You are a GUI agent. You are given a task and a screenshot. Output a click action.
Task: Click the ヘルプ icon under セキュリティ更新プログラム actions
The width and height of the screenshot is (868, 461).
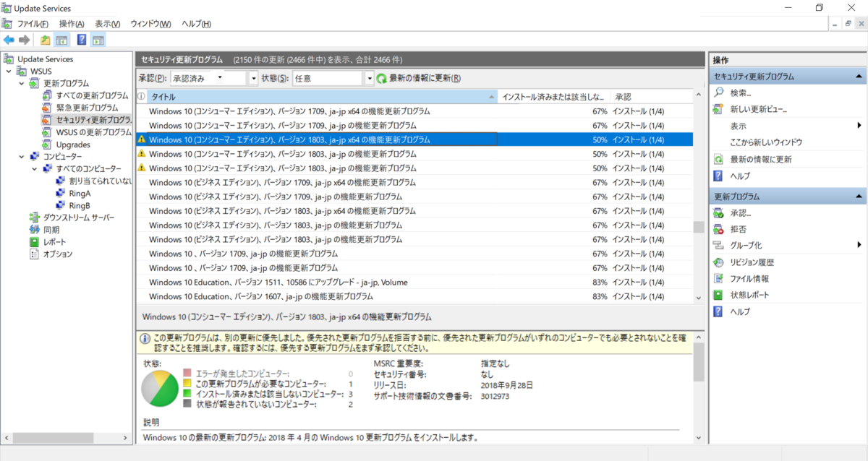coord(718,176)
